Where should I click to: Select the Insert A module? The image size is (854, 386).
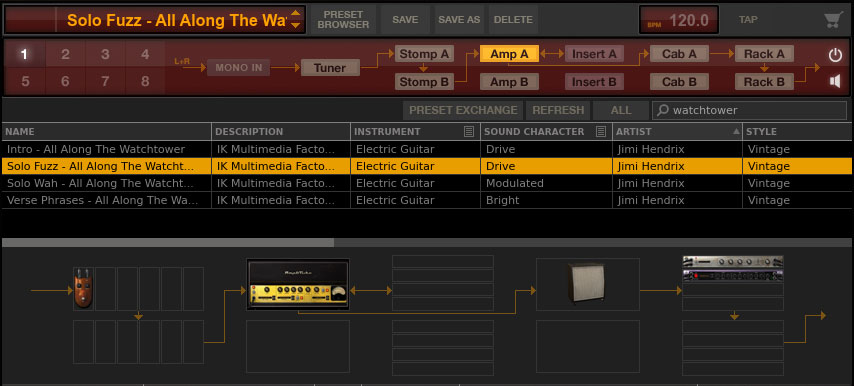(x=594, y=54)
